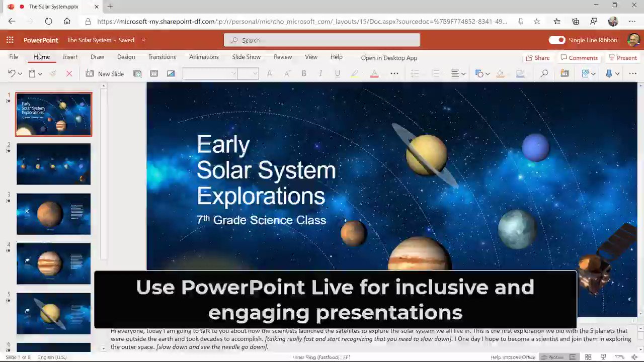Screen dimensions: 644x362
Task: Click the text Highlight Color pen
Action: [x=355, y=73]
